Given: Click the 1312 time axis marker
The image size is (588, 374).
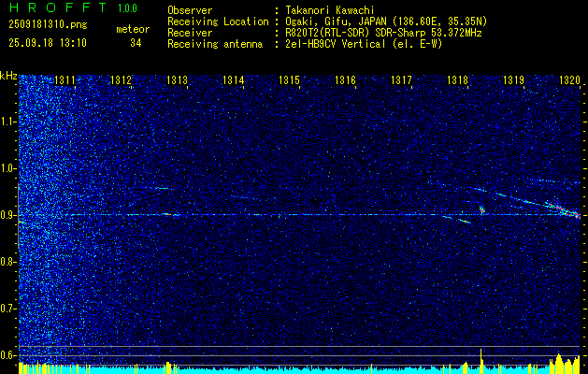Looking at the screenshot, I should [x=122, y=79].
